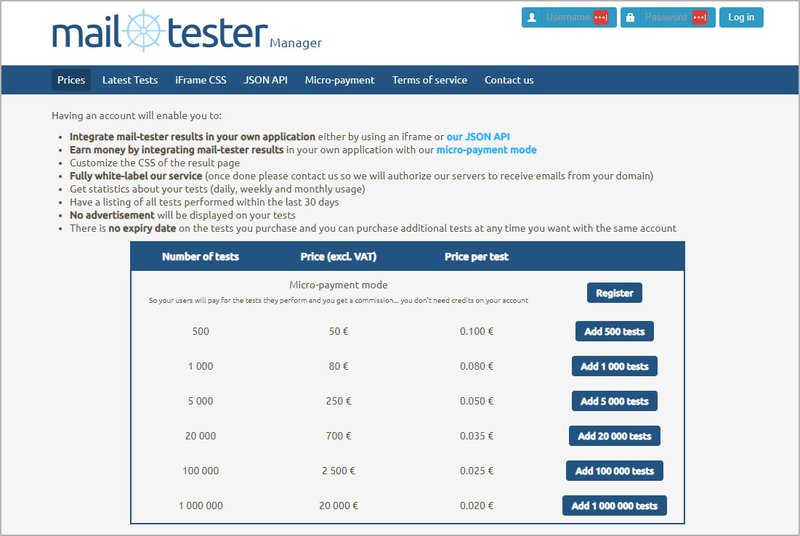Click the 'Price per test' column header
The image size is (800, 536).
pyautogui.click(x=477, y=257)
